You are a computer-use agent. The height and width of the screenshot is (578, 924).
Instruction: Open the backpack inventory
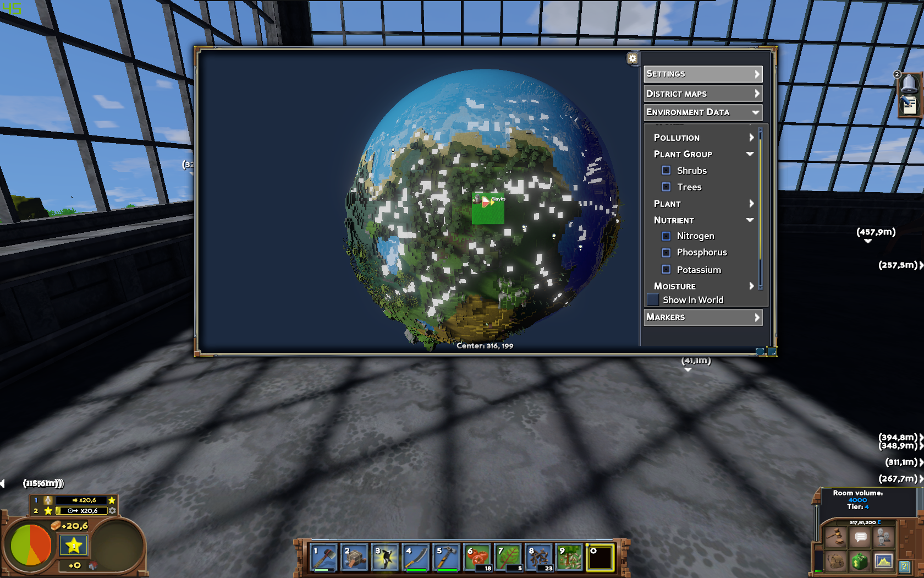tap(836, 561)
